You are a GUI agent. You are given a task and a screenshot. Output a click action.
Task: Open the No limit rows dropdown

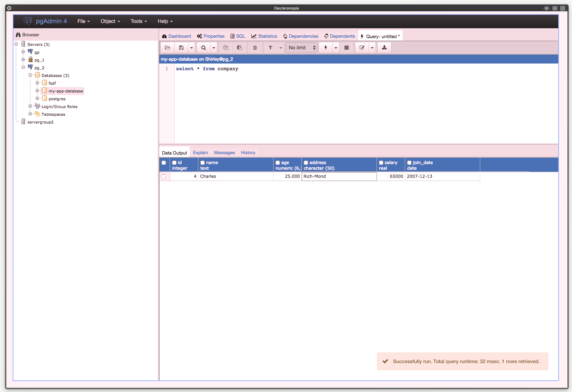point(302,48)
